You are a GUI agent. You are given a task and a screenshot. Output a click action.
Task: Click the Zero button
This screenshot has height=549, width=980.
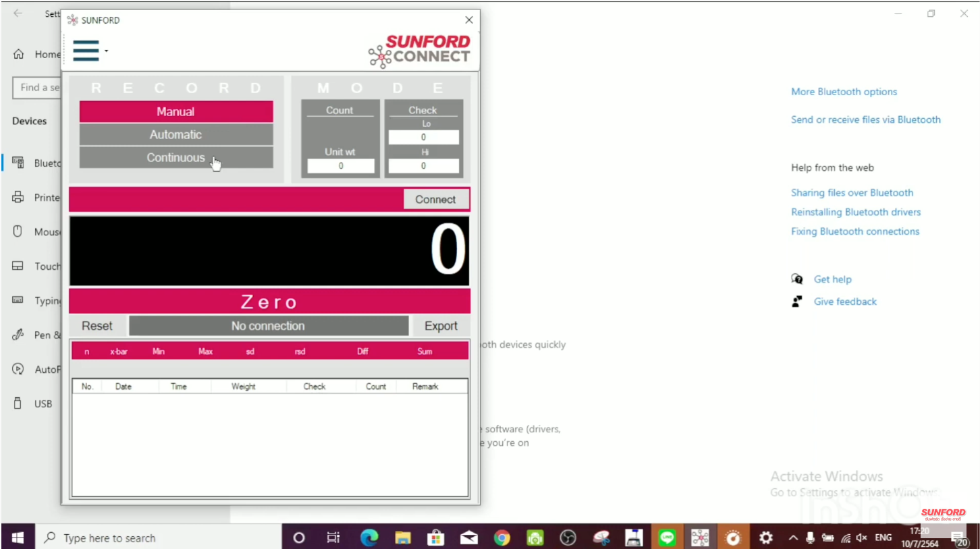(x=269, y=301)
